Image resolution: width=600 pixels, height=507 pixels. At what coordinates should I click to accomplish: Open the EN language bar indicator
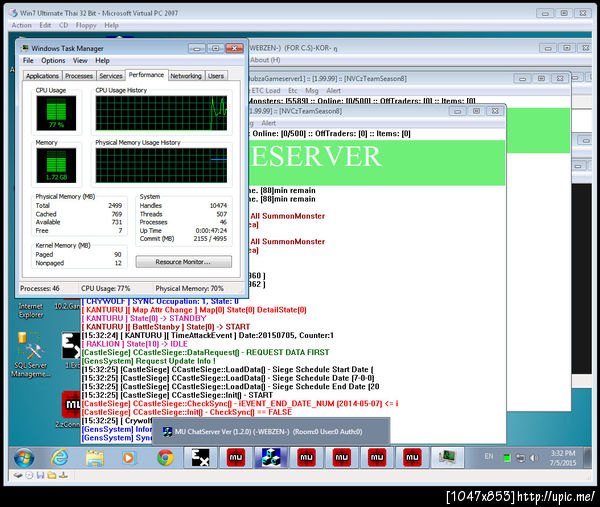pyautogui.click(x=489, y=456)
